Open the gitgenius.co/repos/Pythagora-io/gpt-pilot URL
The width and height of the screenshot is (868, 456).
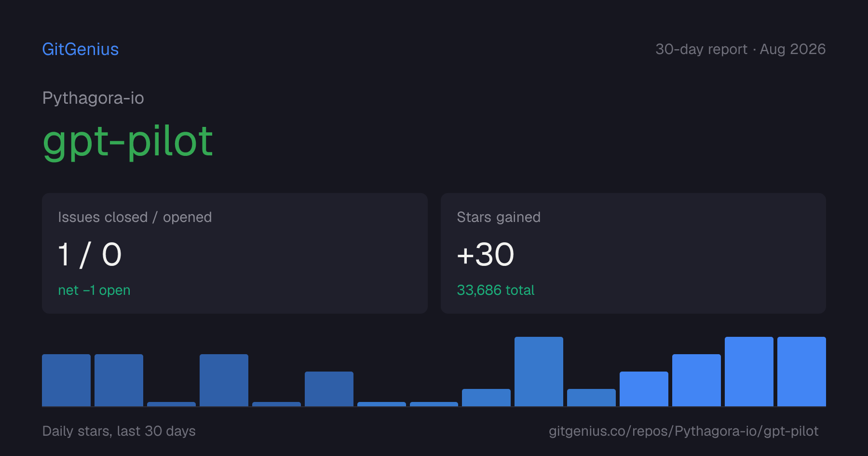point(683,431)
